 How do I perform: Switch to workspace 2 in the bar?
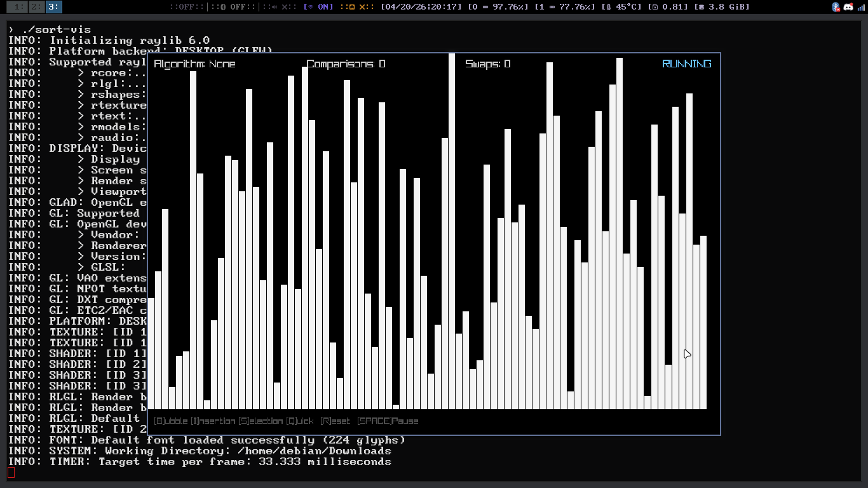36,7
